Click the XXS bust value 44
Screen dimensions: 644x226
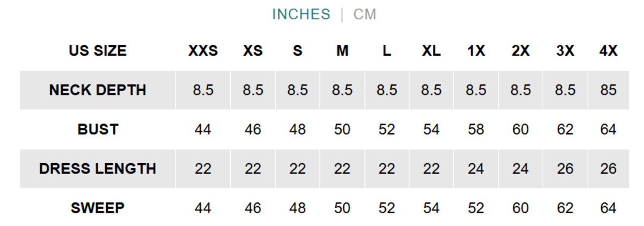pyautogui.click(x=203, y=129)
